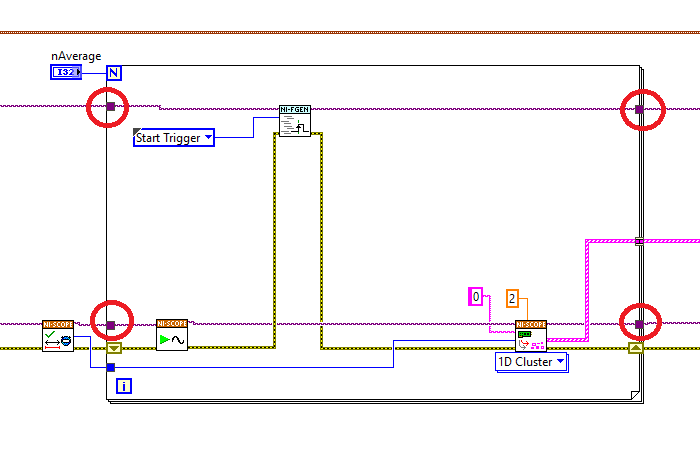Click upper-left purple tunnel on loop border
The width and height of the screenshot is (700, 455).
click(111, 106)
